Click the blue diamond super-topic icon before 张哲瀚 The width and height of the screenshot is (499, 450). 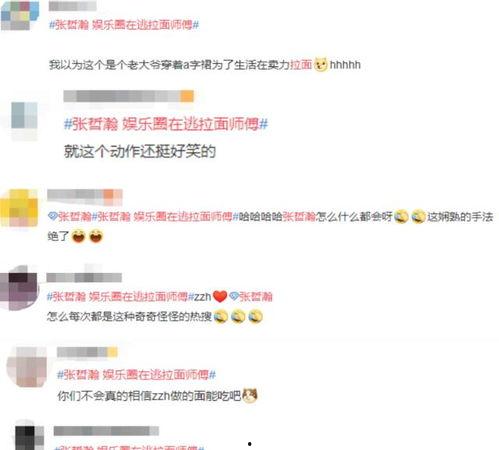coord(53,216)
